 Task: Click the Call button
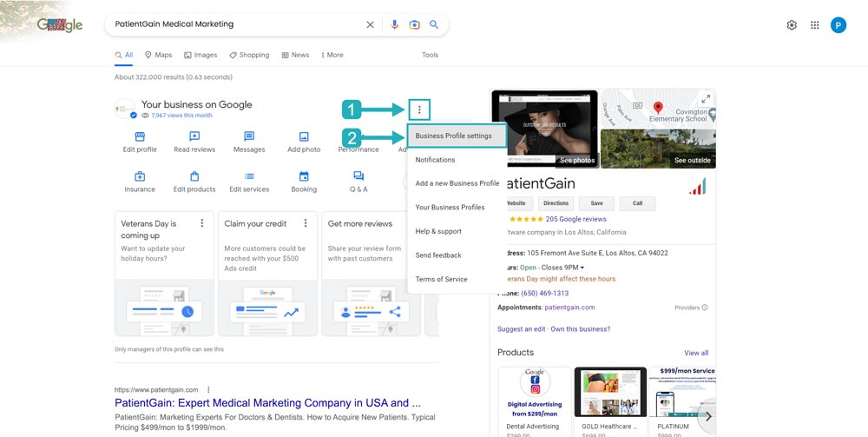[x=637, y=203]
